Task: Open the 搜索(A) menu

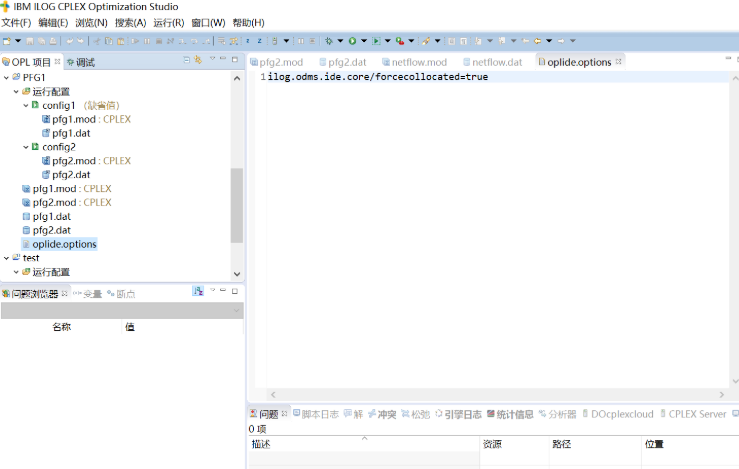Action: tap(131, 23)
